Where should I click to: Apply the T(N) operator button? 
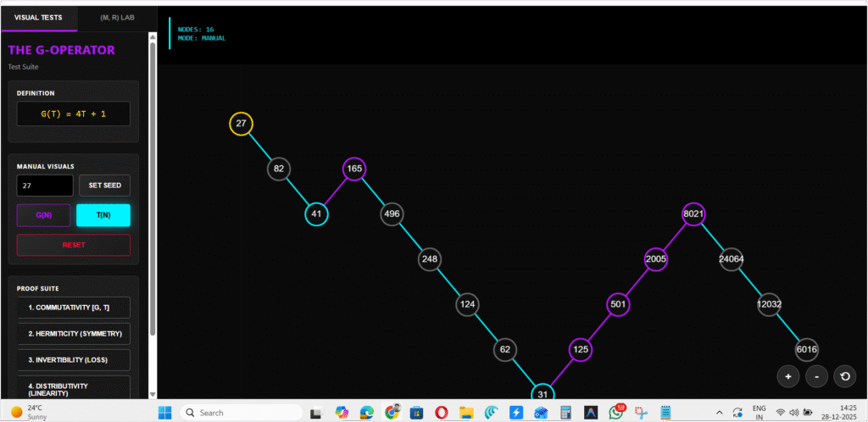tap(103, 215)
